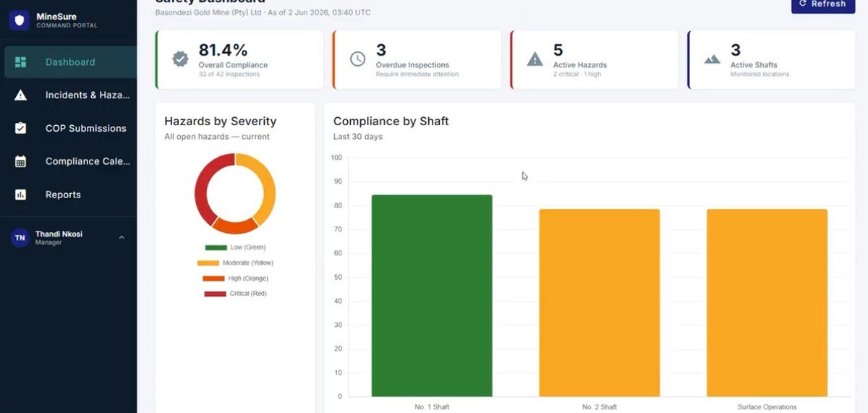This screenshot has width=868, height=413.
Task: Click the TN user avatar
Action: [20, 238]
